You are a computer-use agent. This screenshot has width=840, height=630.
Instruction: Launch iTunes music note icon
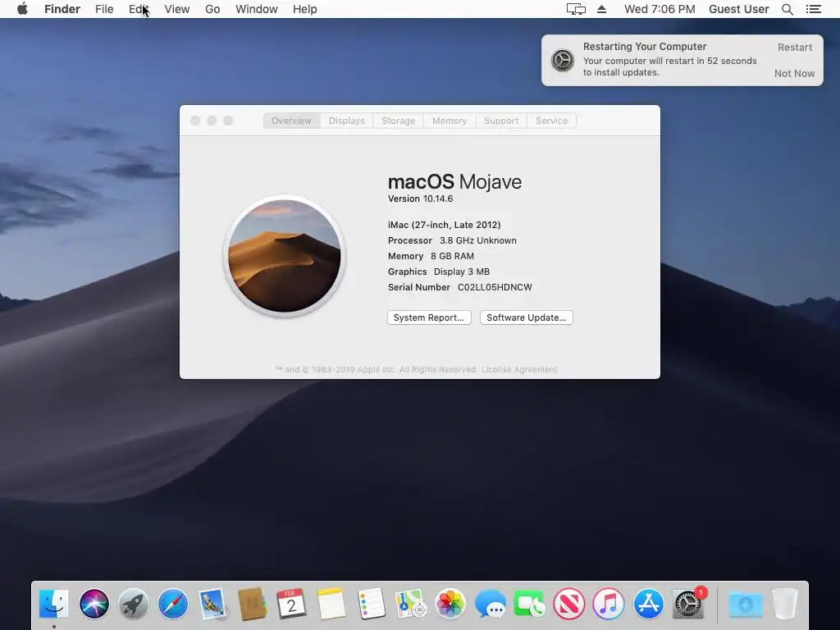point(609,604)
